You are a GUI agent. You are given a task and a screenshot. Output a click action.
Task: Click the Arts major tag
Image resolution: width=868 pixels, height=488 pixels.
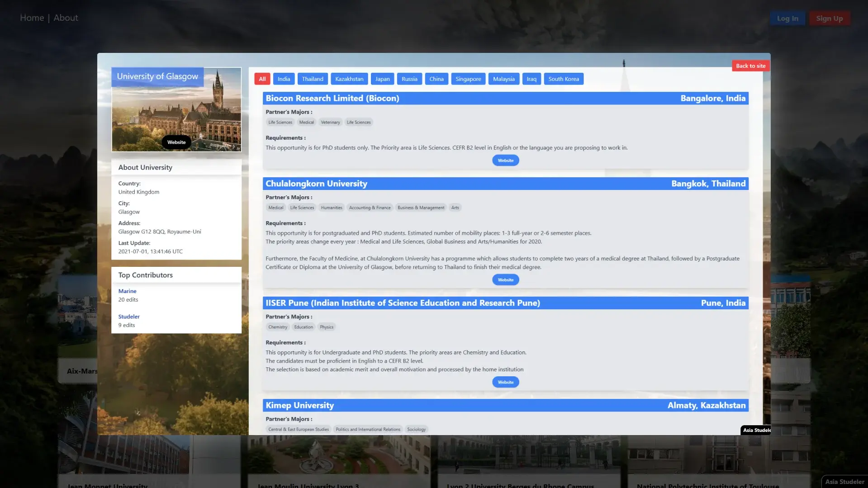(x=455, y=208)
